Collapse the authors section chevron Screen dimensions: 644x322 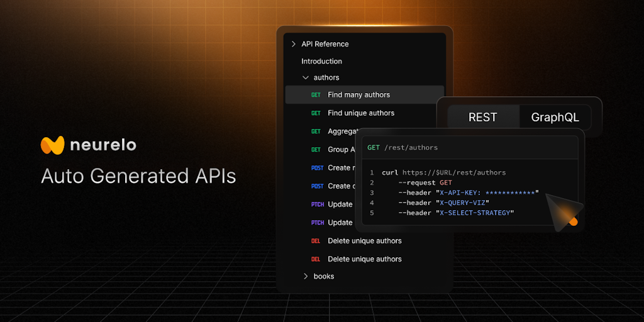306,78
